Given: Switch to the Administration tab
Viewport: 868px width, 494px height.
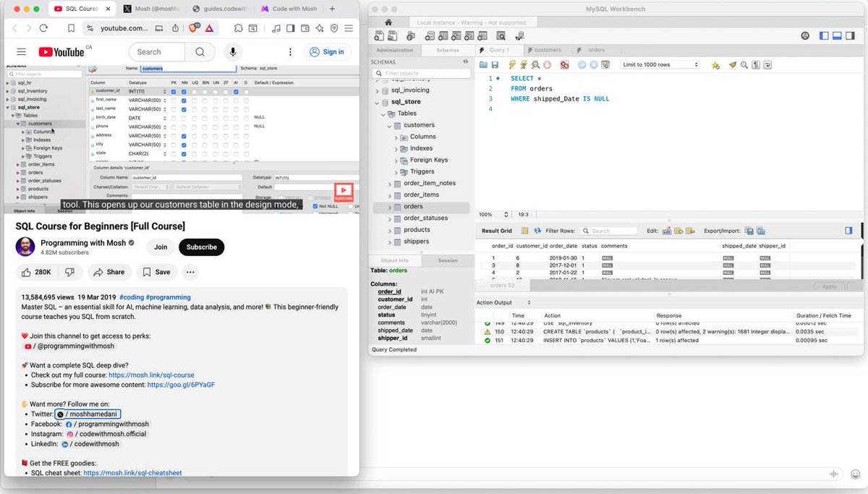Looking at the screenshot, I should coord(395,51).
